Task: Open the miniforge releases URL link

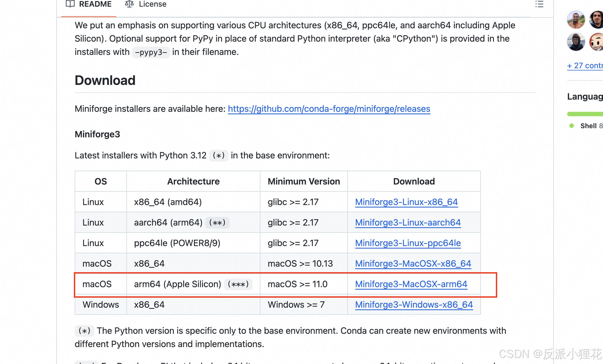Action: coord(329,109)
